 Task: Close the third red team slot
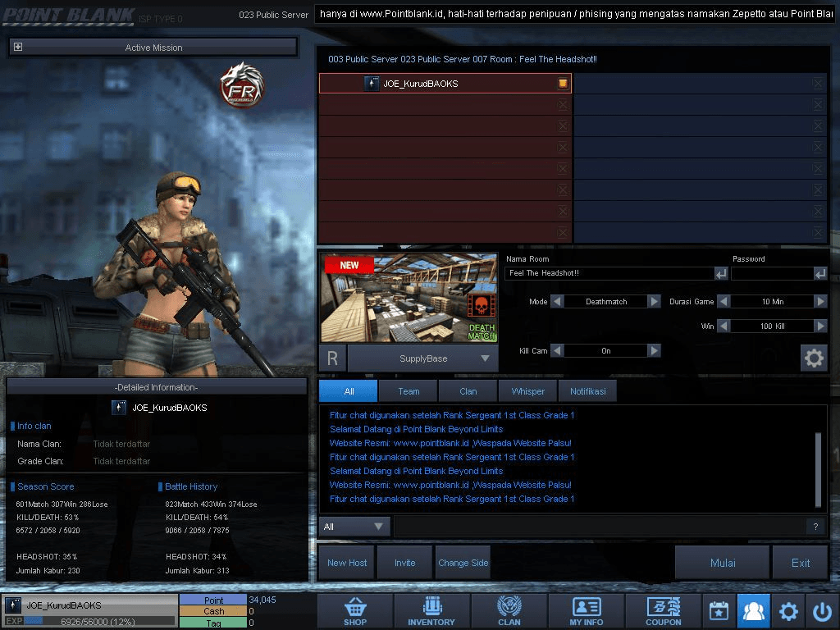coord(563,126)
